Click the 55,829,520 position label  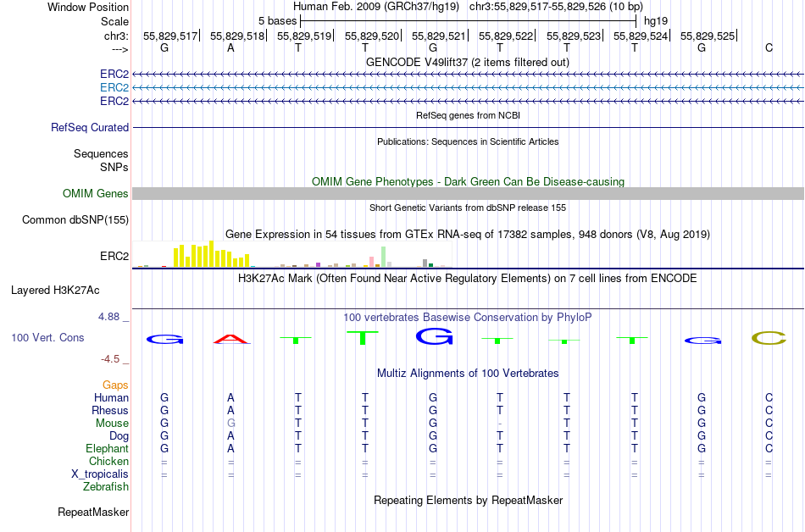pyautogui.click(x=372, y=36)
